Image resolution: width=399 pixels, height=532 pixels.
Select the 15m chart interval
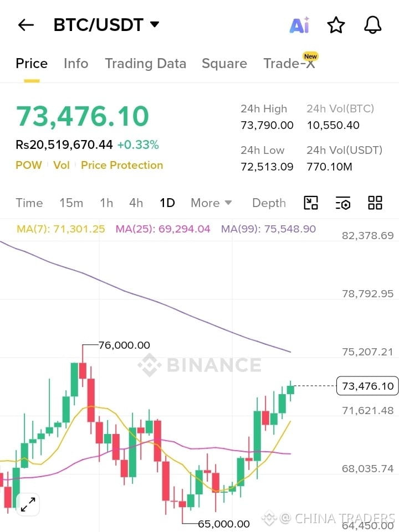coord(71,203)
